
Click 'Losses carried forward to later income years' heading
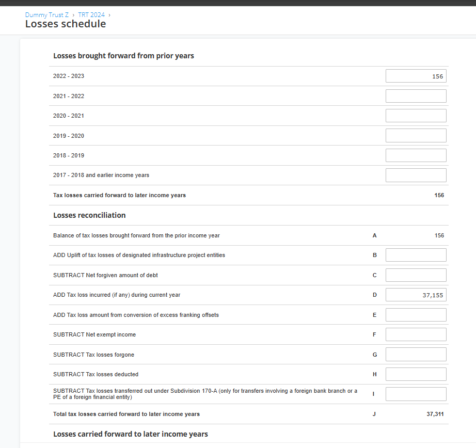point(131,434)
